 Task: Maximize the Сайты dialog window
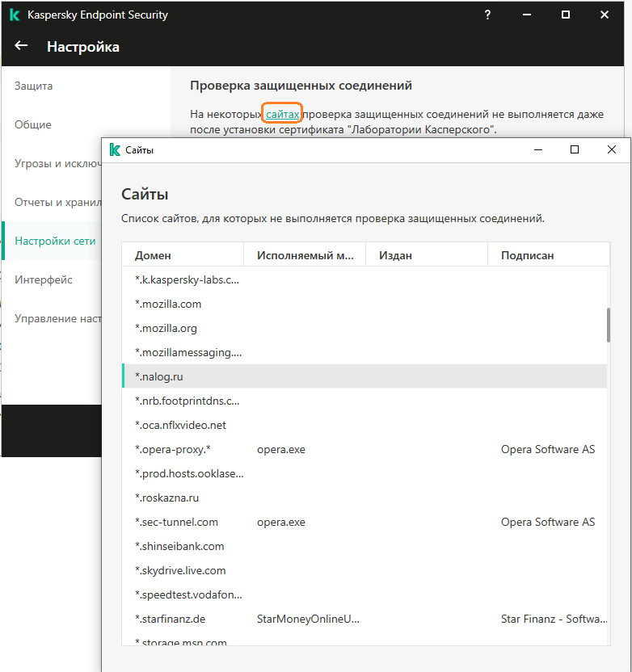point(575,149)
